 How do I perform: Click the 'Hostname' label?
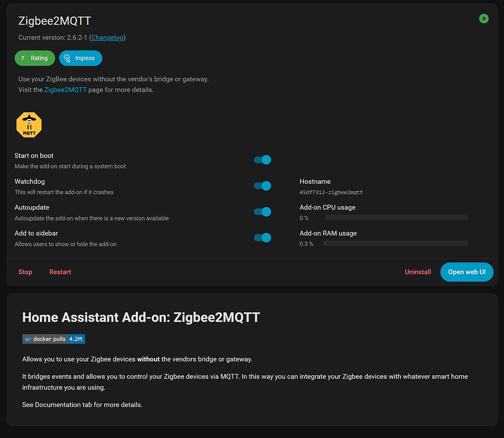(x=315, y=181)
